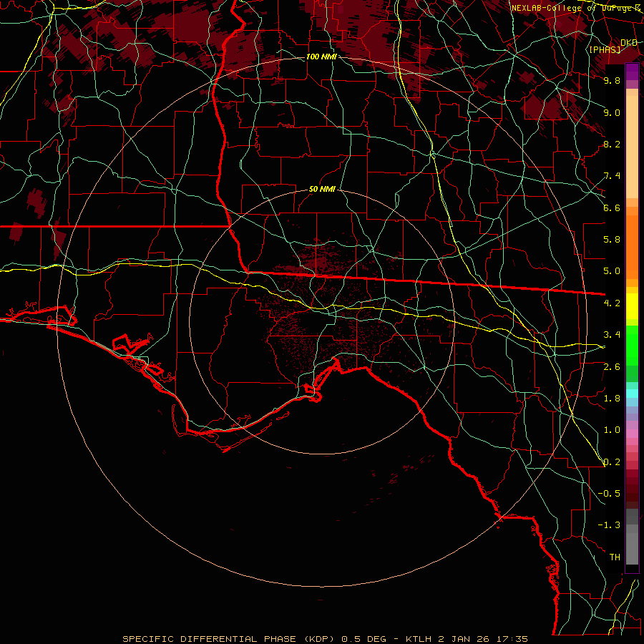Select the bright green band on the color scale
This screenshot has width=644, height=644.
click(632, 345)
